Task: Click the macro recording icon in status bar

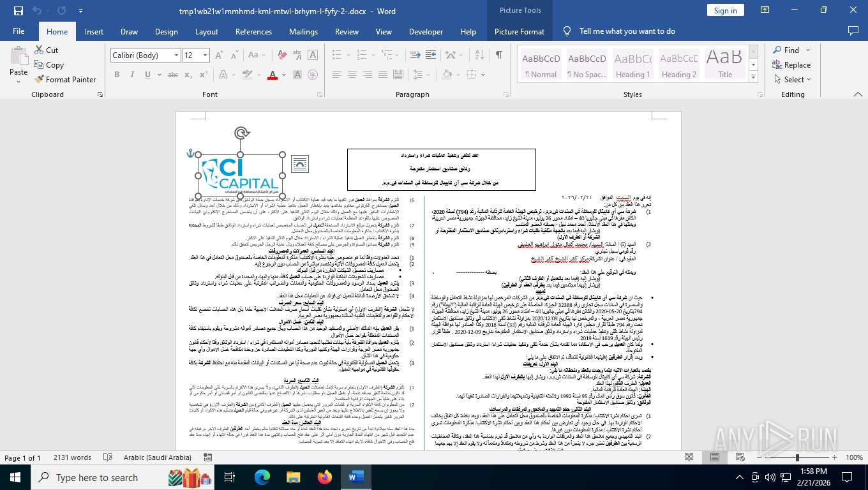Action: click(209, 457)
